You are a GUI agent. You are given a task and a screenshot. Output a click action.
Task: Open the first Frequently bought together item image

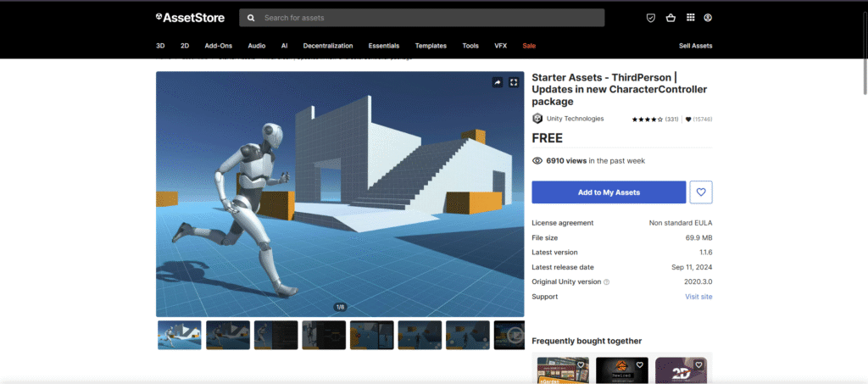[x=563, y=370]
